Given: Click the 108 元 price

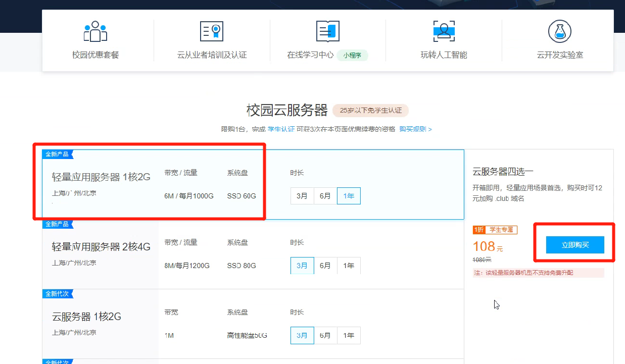Looking at the screenshot, I should click(x=488, y=246).
